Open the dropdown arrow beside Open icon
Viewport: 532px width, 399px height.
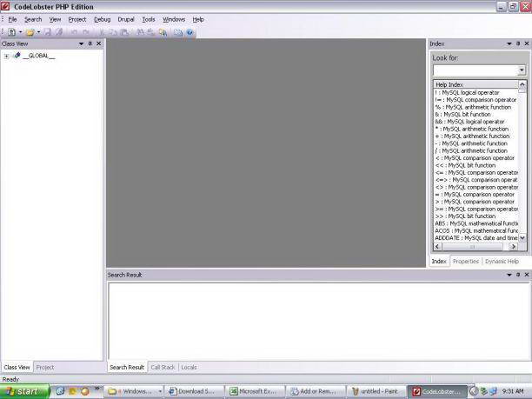tap(38, 32)
